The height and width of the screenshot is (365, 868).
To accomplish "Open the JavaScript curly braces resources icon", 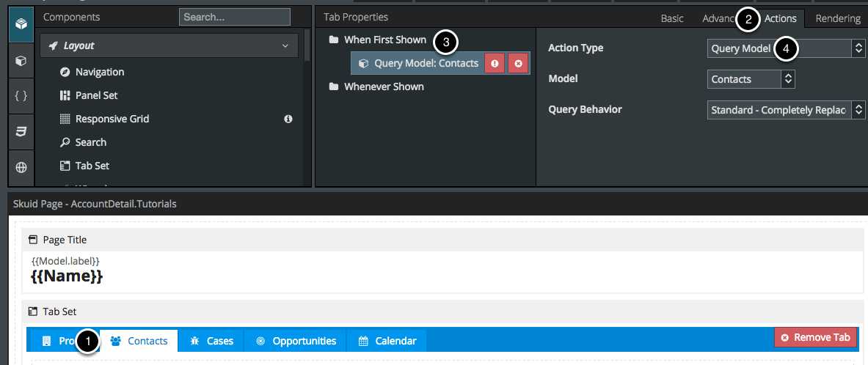I will 21,96.
